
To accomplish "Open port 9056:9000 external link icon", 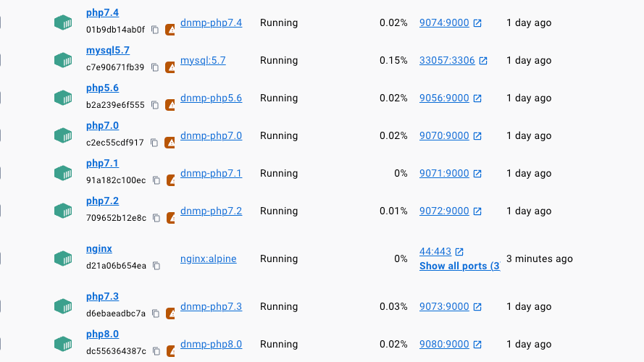I will coord(477,98).
